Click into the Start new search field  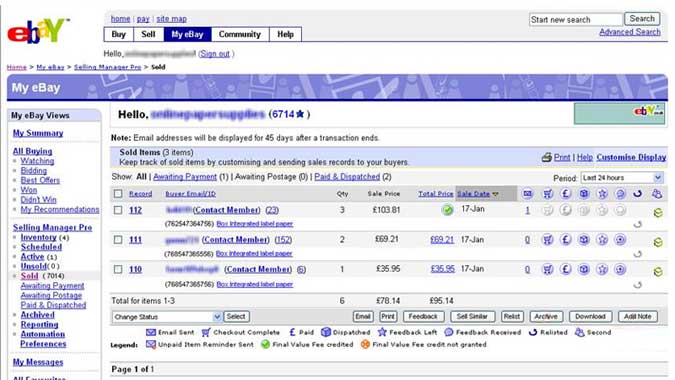[576, 20]
